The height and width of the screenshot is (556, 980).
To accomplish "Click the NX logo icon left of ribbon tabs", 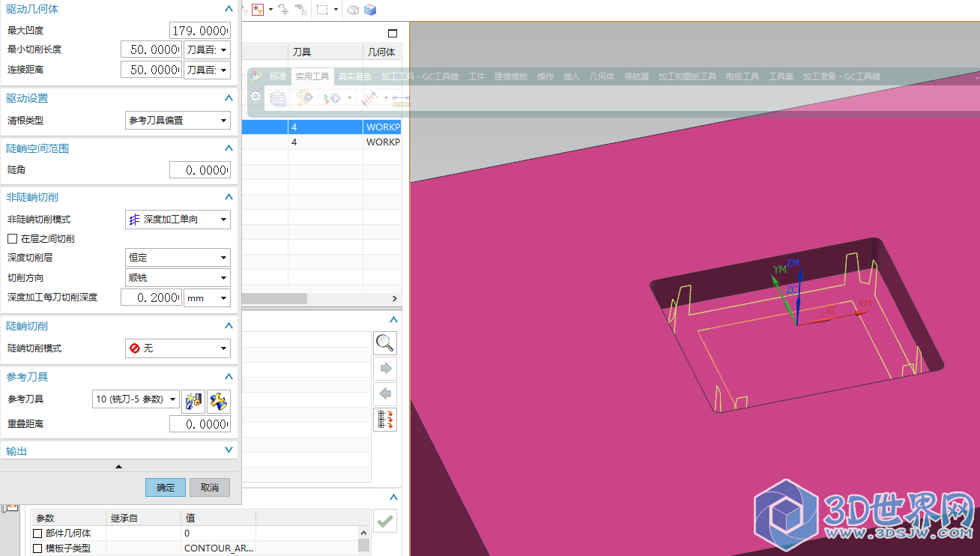I will point(257,76).
